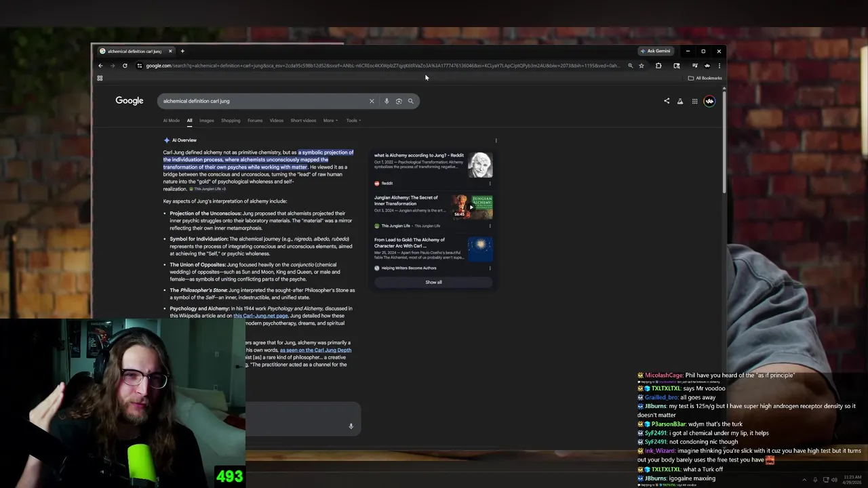This screenshot has width=868, height=488.
Task: Go back using the browser back arrow
Action: 100,66
